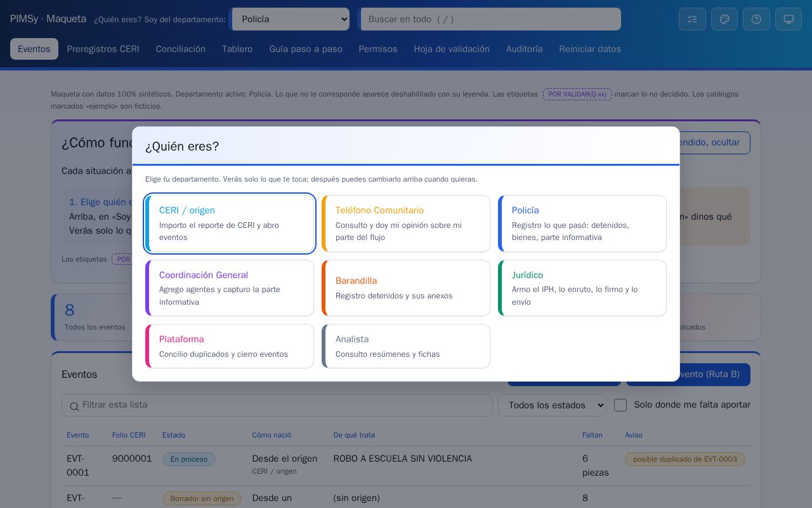Click 'posible duplicado de EVT-0003' notice
This screenshot has height=508, width=812.
tap(685, 459)
